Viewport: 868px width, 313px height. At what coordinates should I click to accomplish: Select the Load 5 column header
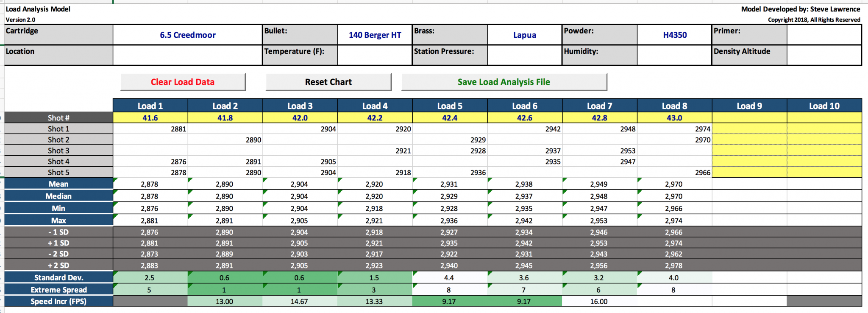point(450,106)
